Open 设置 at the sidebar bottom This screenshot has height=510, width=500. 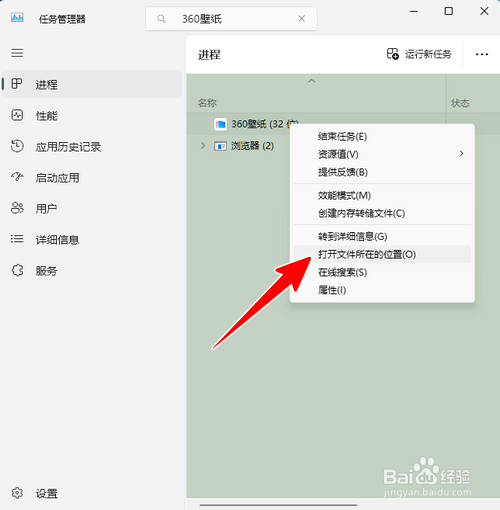(92, 493)
